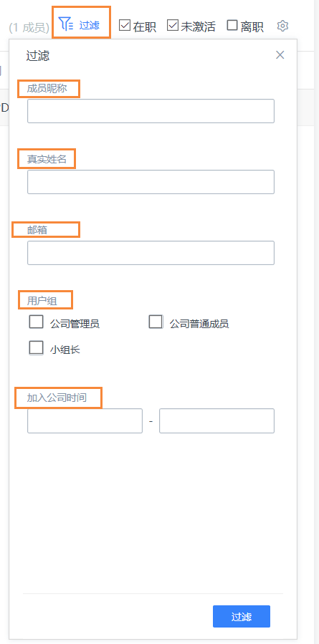The height and width of the screenshot is (644, 319).
Task: Uncheck the 未激活 checkbox
Action: (x=173, y=26)
